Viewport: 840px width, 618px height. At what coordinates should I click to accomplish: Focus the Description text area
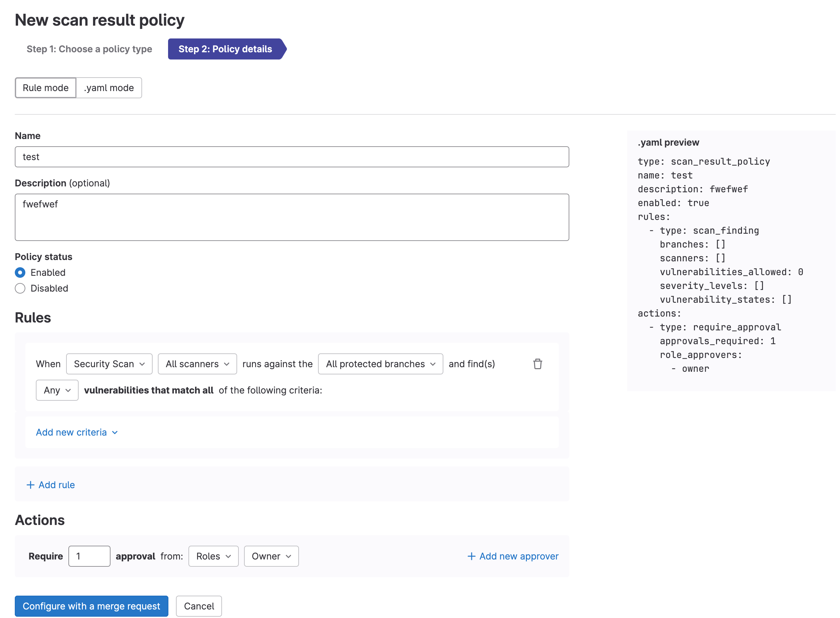(x=292, y=217)
